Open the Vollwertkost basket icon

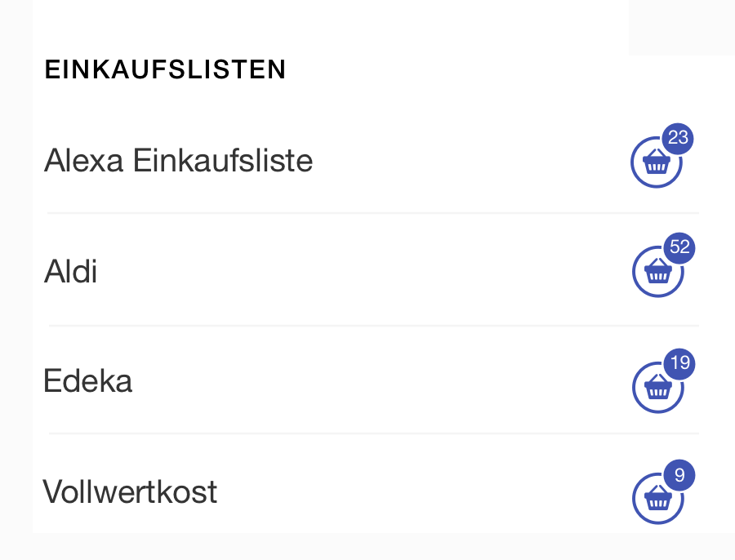[660, 497]
